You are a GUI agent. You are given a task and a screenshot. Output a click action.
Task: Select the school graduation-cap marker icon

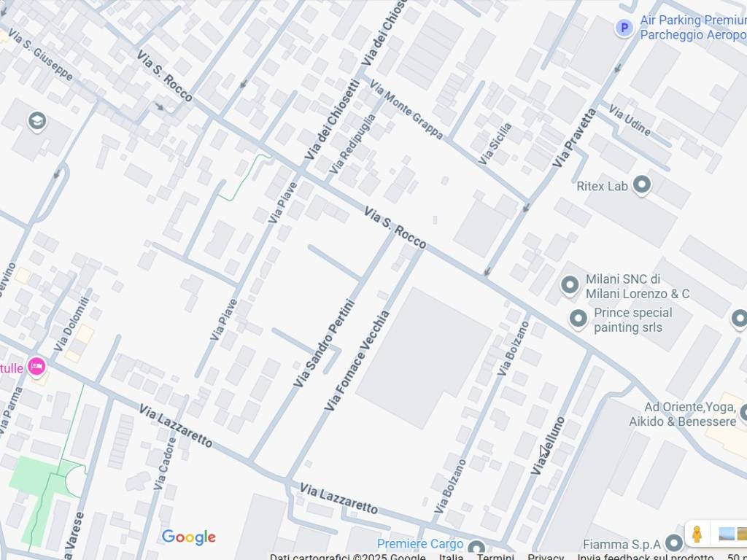point(37,122)
